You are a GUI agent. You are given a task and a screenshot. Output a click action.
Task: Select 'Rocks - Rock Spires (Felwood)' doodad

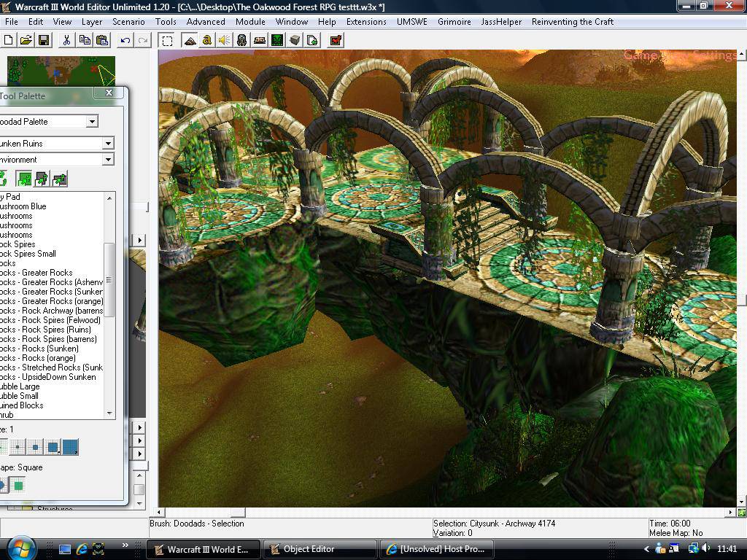(x=50, y=320)
